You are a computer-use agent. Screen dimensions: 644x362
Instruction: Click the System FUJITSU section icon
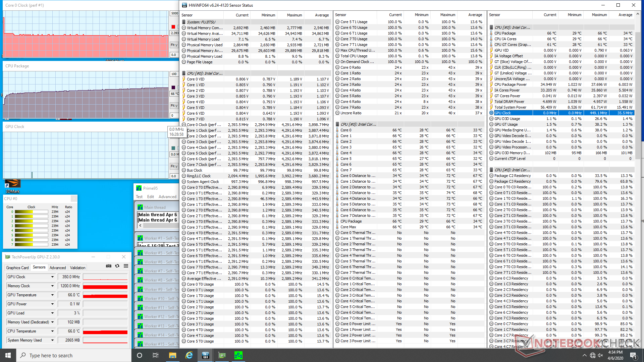tap(184, 22)
